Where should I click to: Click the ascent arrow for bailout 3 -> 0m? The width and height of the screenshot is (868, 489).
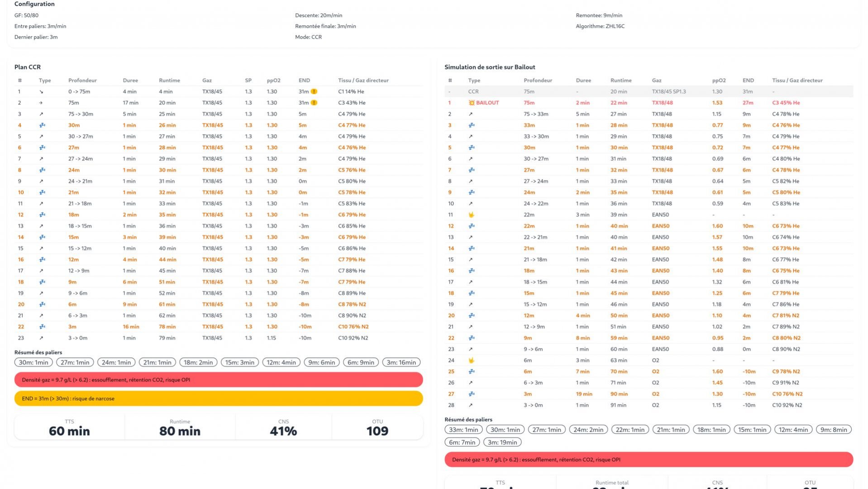coord(471,405)
